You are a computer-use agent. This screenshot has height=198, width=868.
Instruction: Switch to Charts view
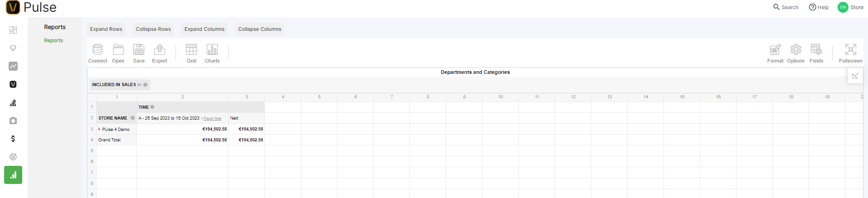pyautogui.click(x=212, y=50)
